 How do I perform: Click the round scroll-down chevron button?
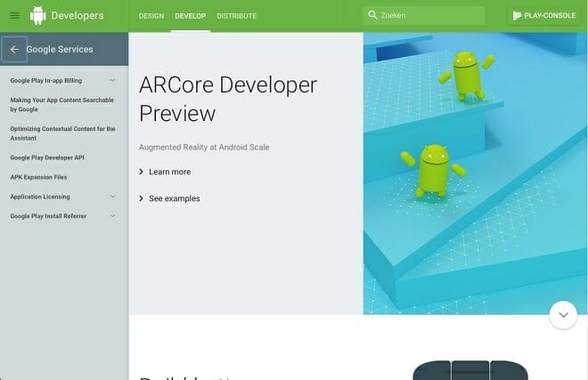[563, 315]
